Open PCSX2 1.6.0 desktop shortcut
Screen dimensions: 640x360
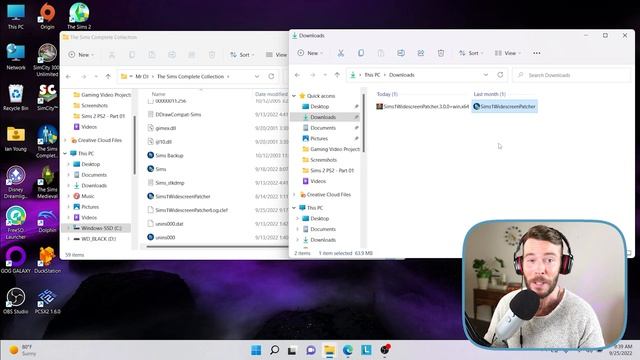pos(47,301)
